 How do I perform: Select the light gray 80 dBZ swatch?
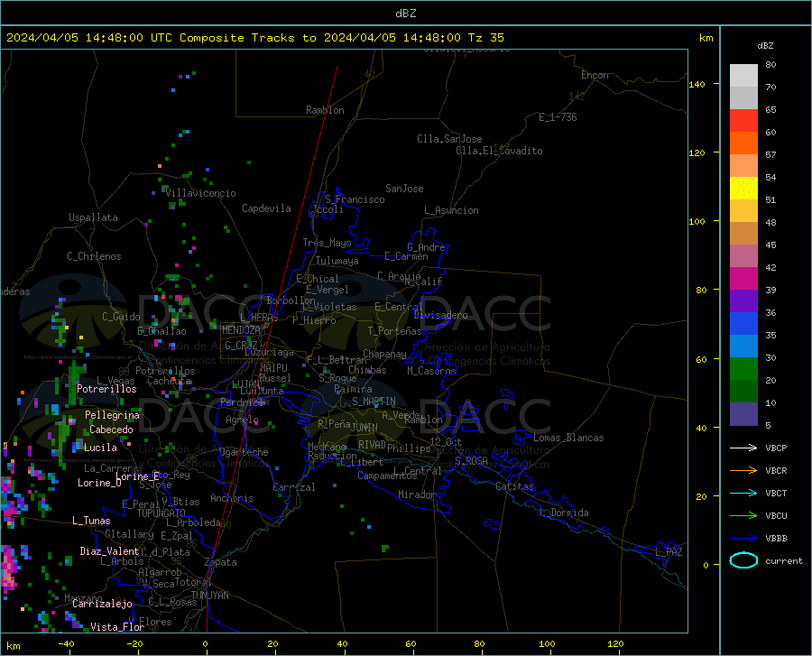pyautogui.click(x=743, y=76)
